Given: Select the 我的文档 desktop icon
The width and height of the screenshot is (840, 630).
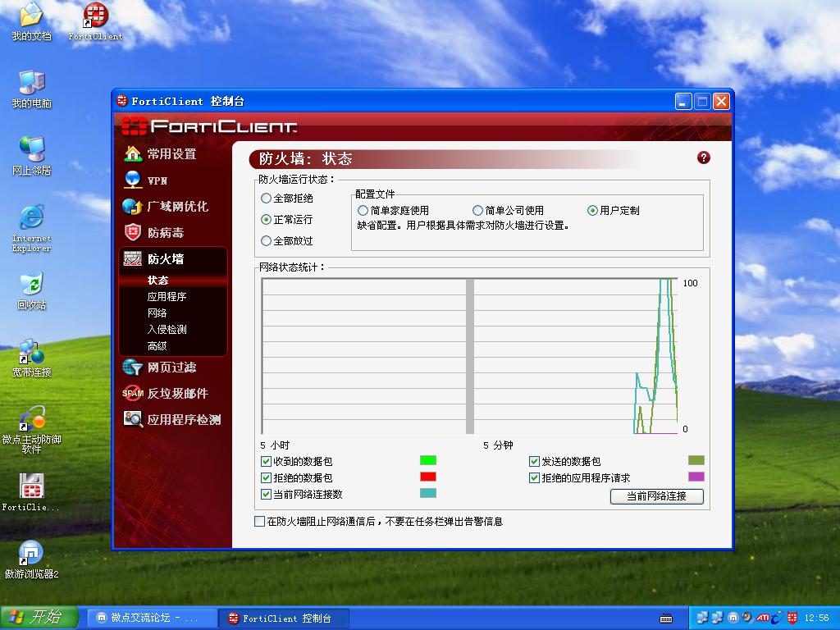Looking at the screenshot, I should pyautogui.click(x=32, y=22).
